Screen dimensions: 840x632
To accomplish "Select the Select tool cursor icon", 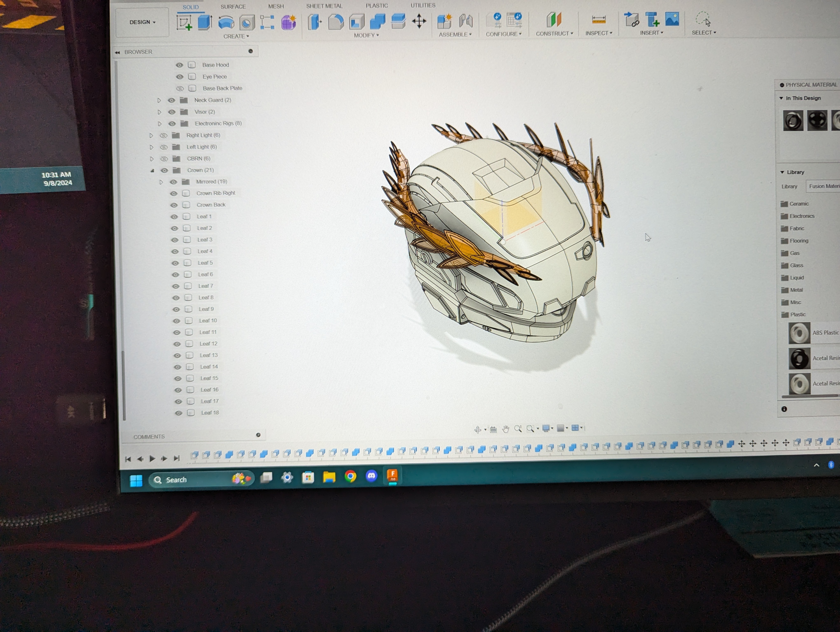I will pos(703,19).
